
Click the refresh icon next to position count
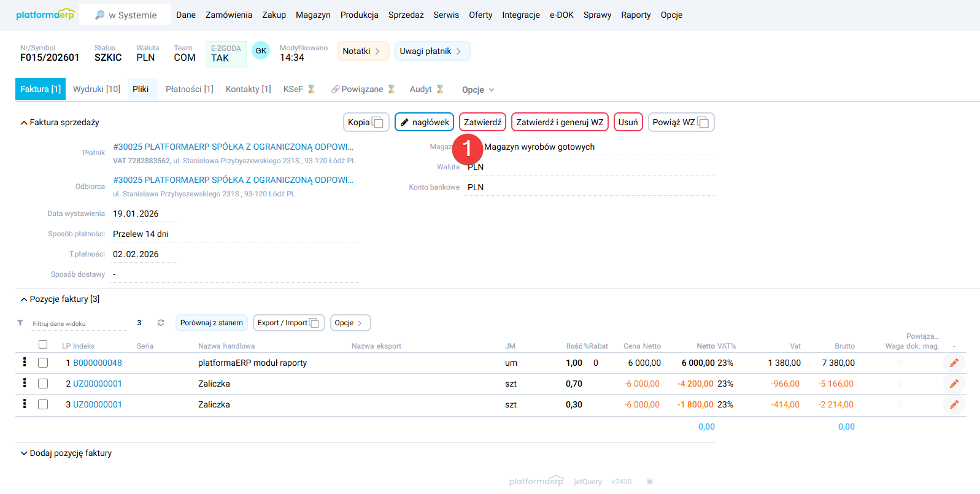point(161,323)
